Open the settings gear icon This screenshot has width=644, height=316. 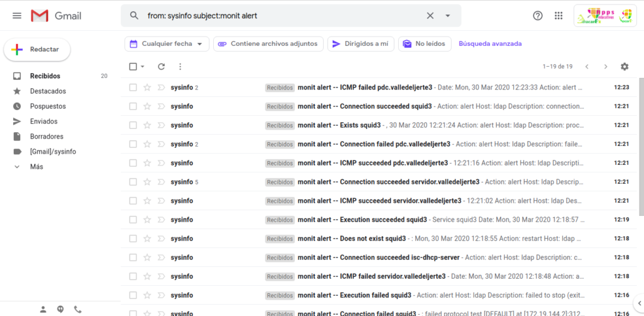625,67
